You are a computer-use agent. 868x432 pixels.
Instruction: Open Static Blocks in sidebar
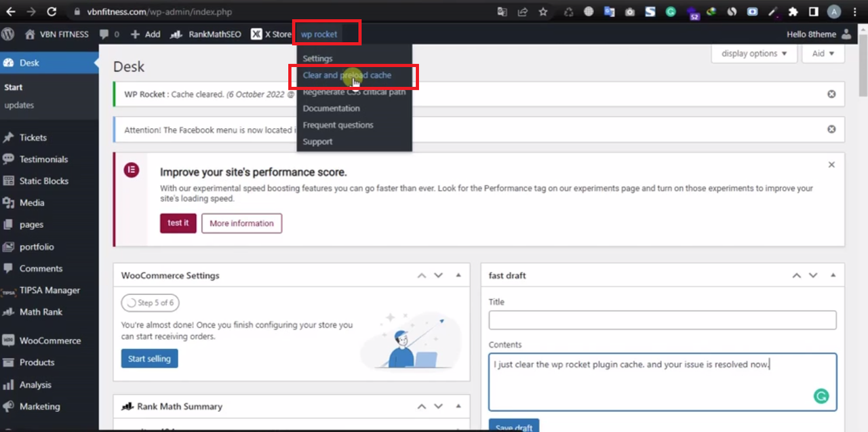coord(50,181)
